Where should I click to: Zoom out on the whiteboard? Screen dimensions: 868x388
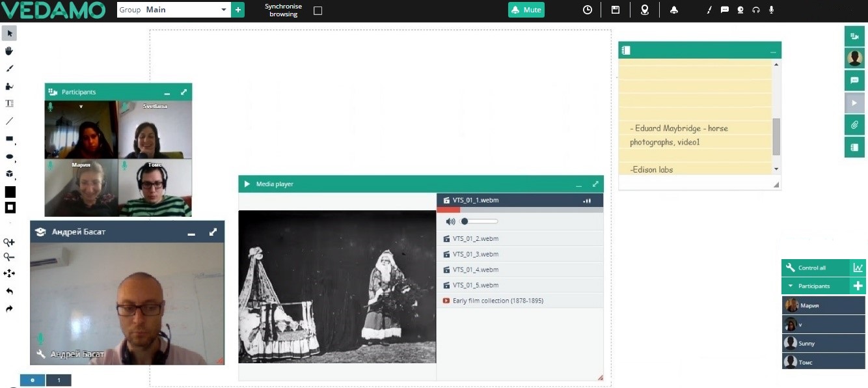click(9, 257)
